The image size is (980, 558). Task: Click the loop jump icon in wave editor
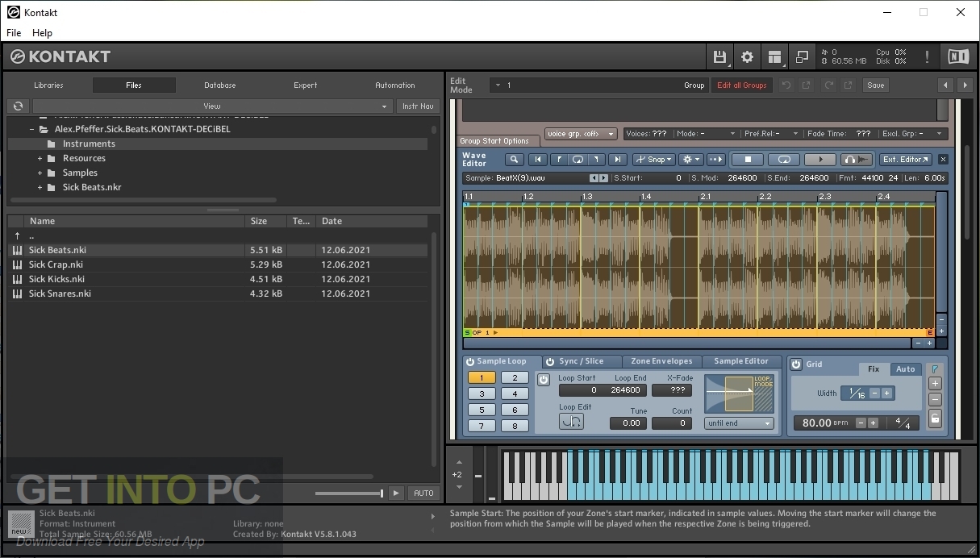tap(578, 160)
